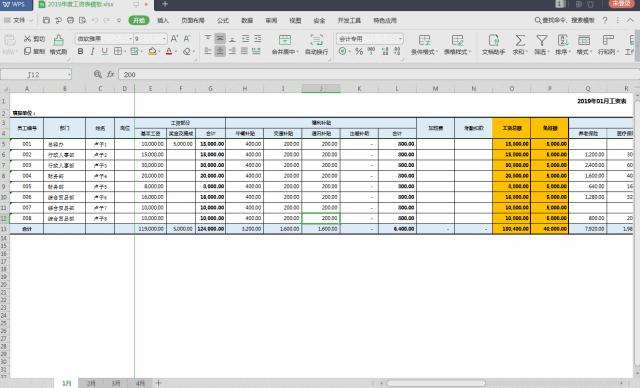
Task: Switch to the Page Layout (页面布局) tab
Action: tap(193, 20)
